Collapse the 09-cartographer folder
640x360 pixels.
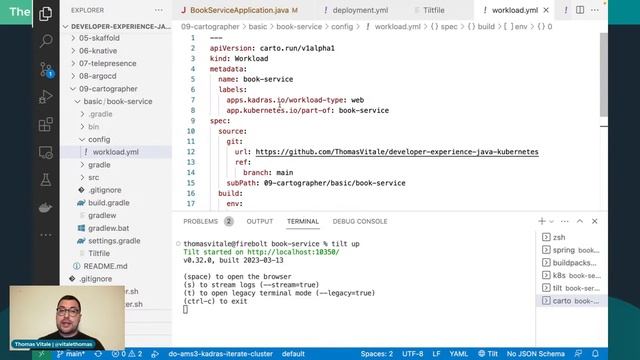pyautogui.click(x=117, y=89)
